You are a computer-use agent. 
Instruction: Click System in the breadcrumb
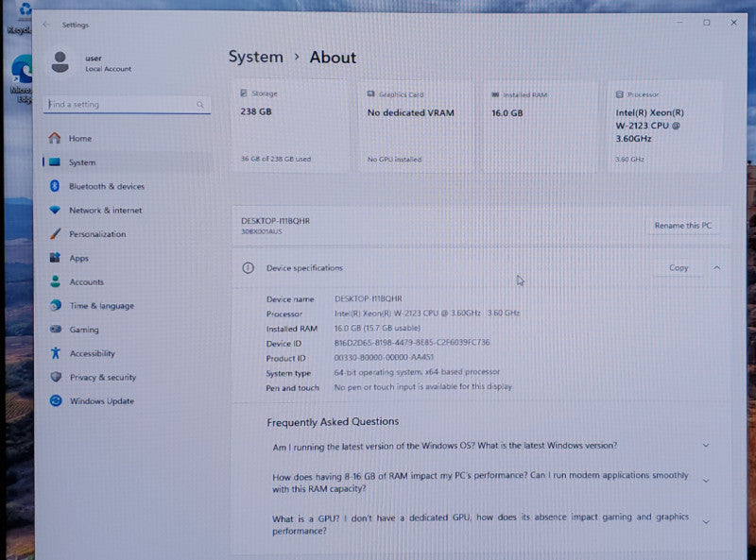click(255, 57)
